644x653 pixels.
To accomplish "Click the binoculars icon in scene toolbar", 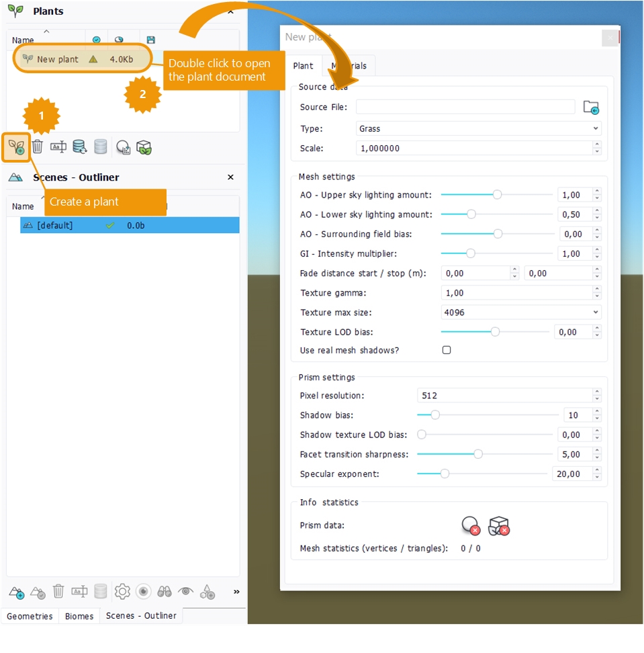I will point(165,591).
